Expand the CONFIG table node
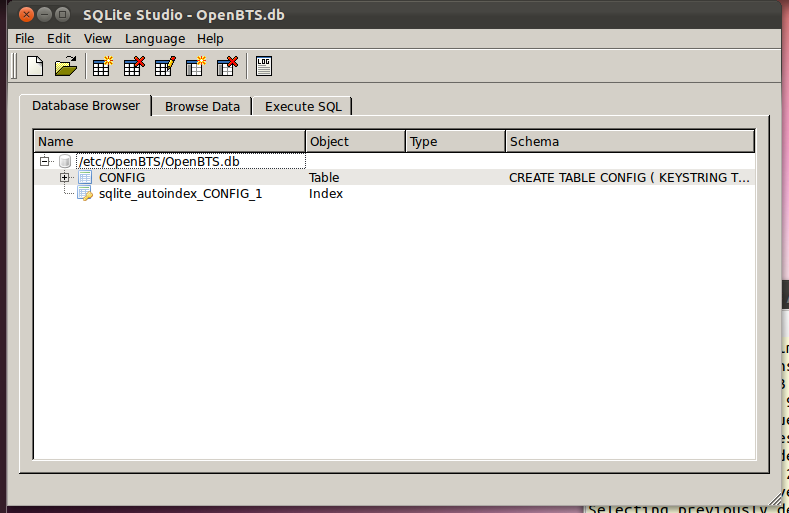Viewport: 789px width, 513px height. point(65,178)
